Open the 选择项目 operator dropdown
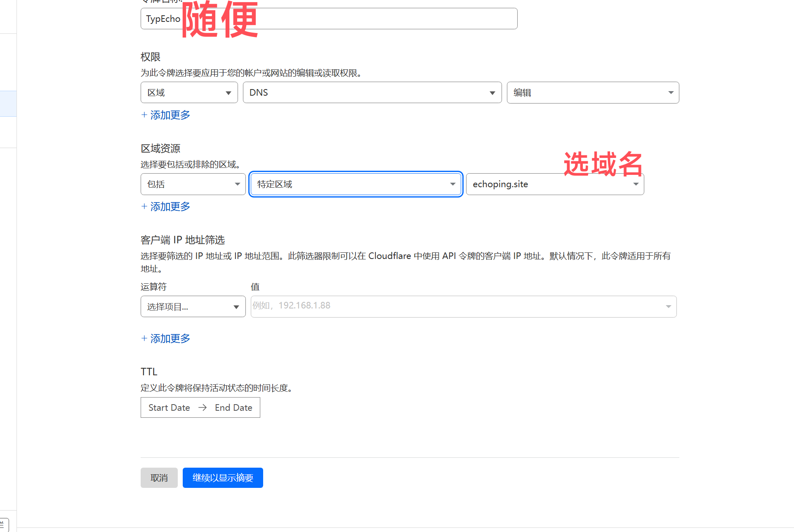The width and height of the screenshot is (794, 532). pyautogui.click(x=193, y=306)
